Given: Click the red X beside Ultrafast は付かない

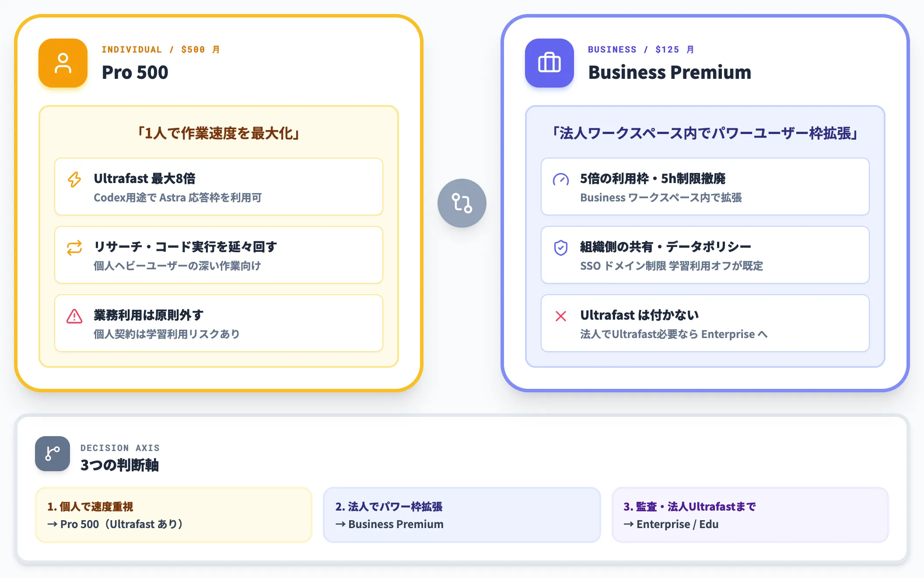Looking at the screenshot, I should [x=561, y=316].
